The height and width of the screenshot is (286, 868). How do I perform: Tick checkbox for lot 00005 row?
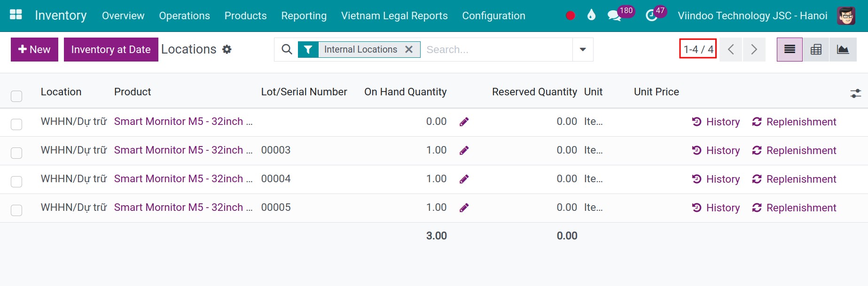click(x=16, y=210)
